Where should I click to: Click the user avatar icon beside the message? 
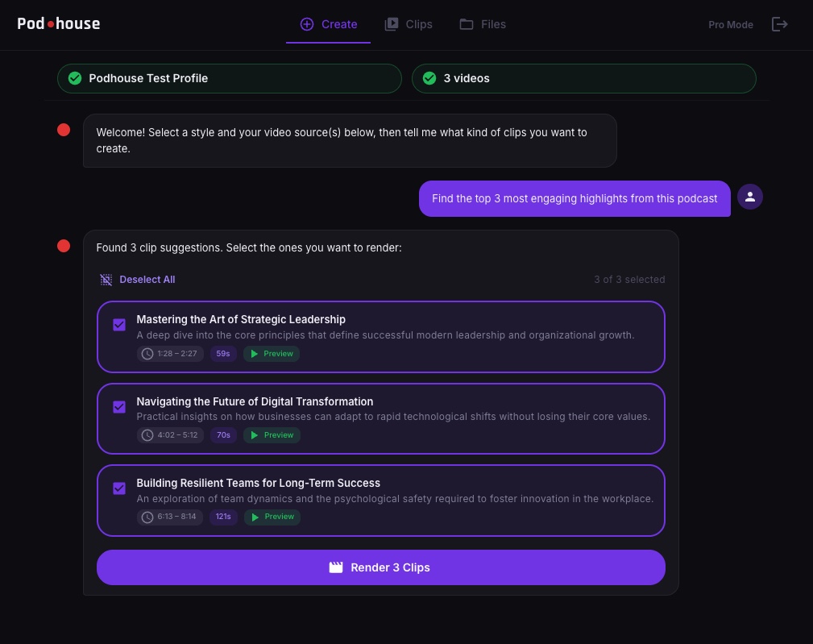coord(750,197)
